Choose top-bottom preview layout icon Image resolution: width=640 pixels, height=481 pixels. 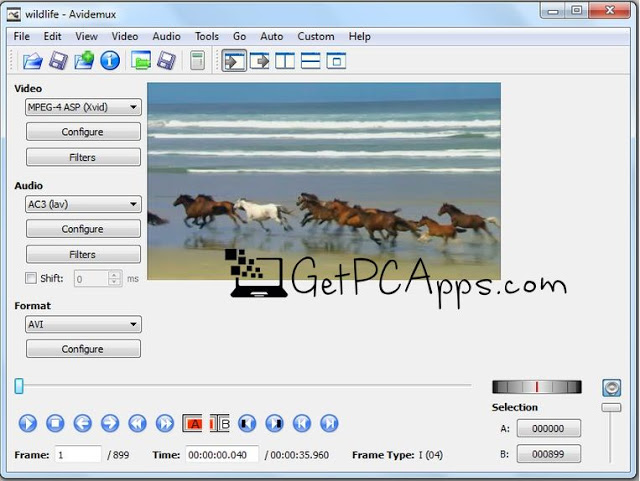310,61
